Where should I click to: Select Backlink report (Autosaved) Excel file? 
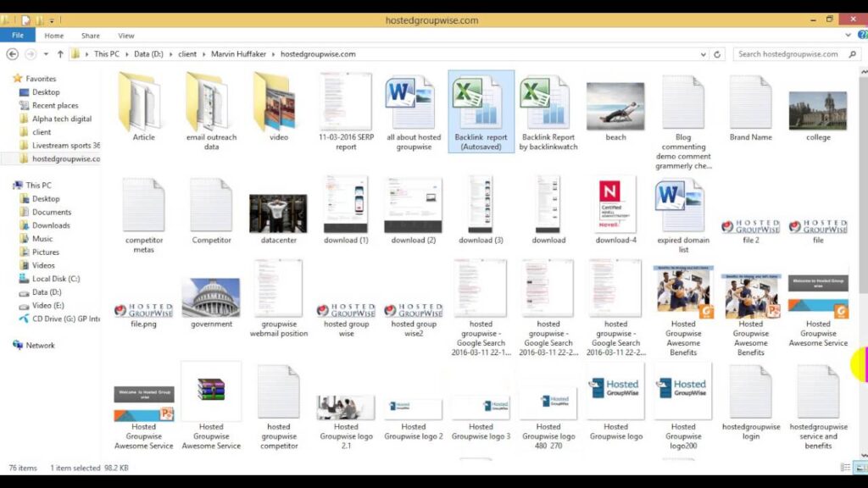[481, 112]
